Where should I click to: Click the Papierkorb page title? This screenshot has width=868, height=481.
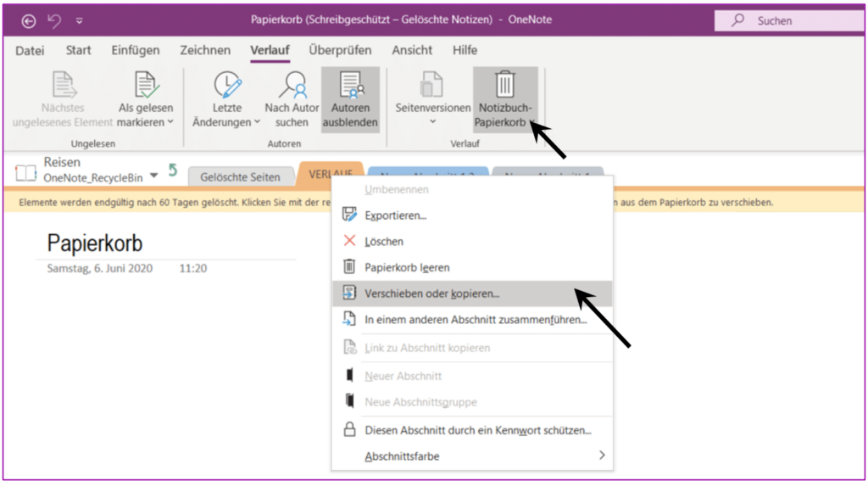click(x=95, y=243)
